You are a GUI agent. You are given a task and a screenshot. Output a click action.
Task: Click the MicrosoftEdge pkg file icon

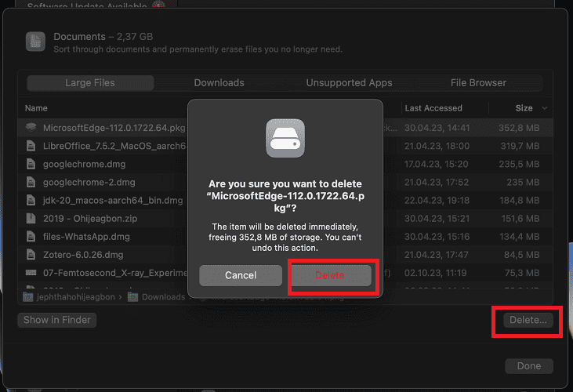point(31,127)
